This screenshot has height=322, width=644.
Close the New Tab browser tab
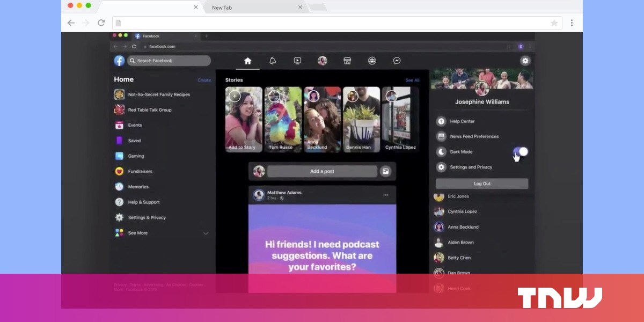coord(300,8)
